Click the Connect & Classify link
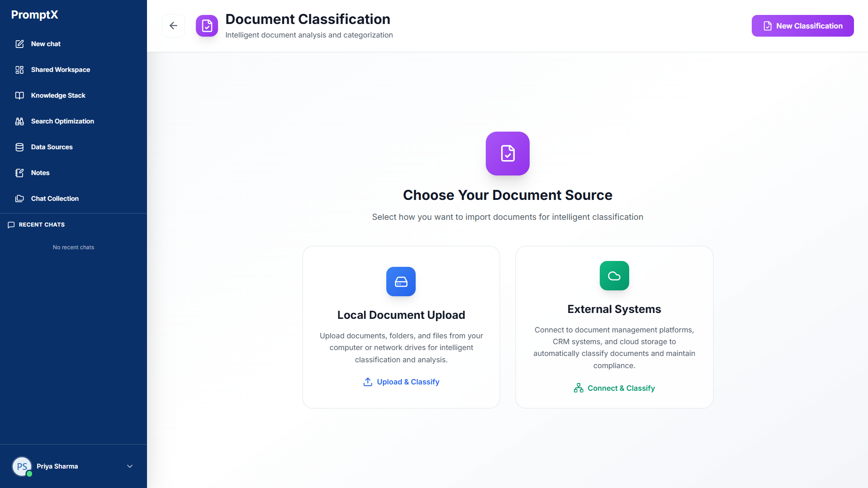Image resolution: width=868 pixels, height=488 pixels. click(x=614, y=388)
